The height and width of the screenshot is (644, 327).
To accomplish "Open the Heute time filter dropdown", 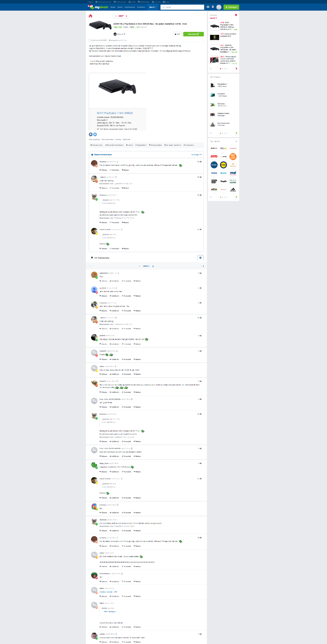I will tap(213, 18).
